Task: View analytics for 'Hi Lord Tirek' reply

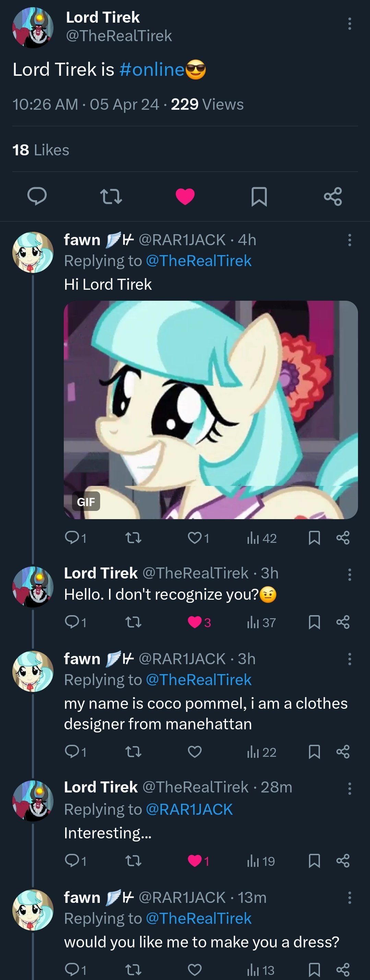Action: click(x=262, y=538)
